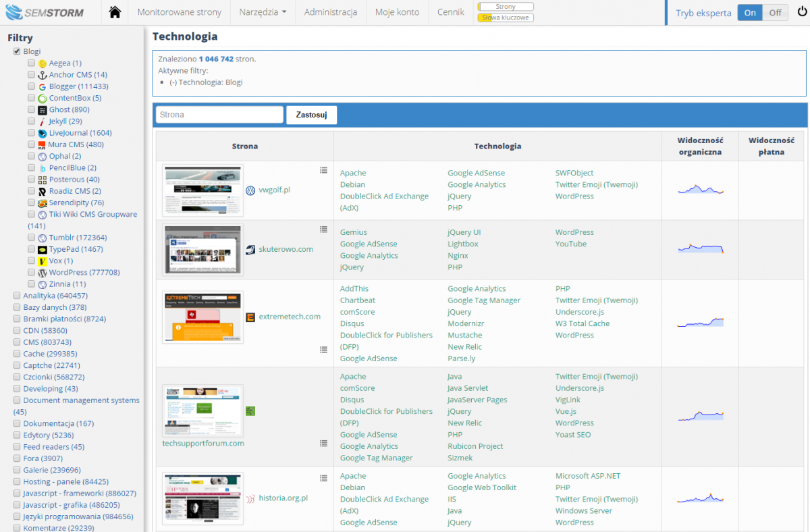Click the Strony usage progress bar

pyautogui.click(x=506, y=7)
